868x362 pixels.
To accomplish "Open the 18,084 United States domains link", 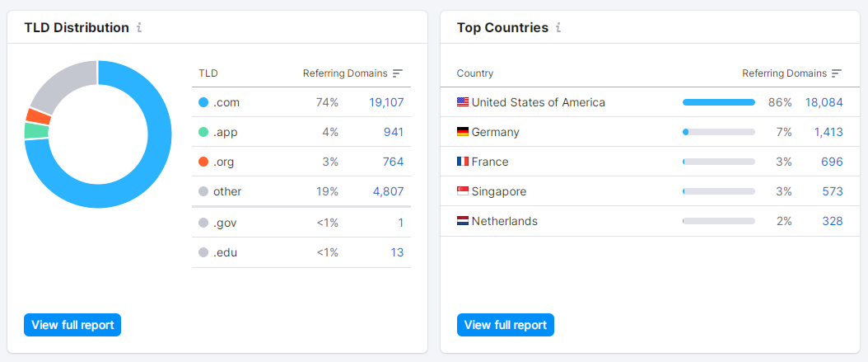I will click(824, 102).
